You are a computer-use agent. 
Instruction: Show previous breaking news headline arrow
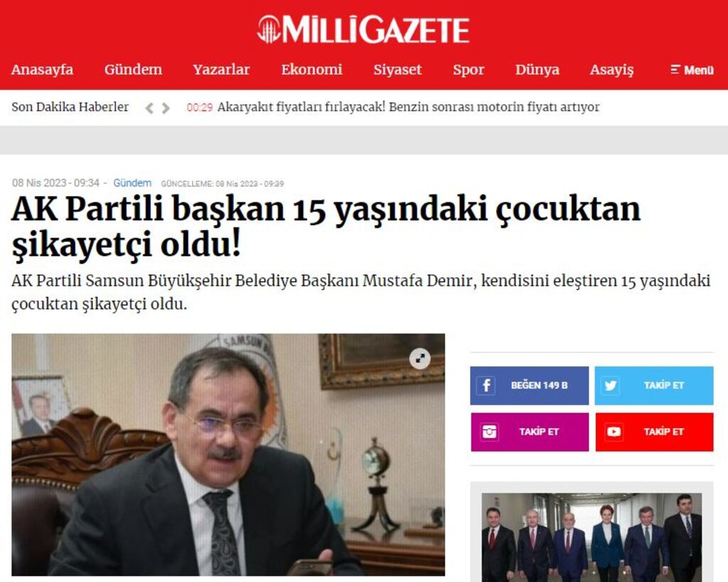pyautogui.click(x=149, y=108)
